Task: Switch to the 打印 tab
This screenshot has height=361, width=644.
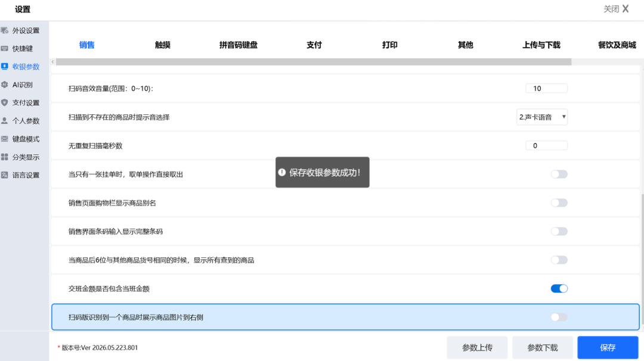Action: coord(390,45)
